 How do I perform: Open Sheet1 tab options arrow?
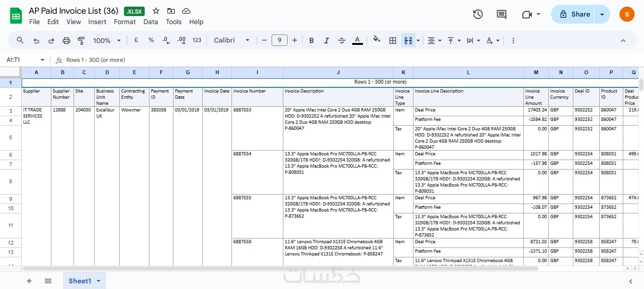tap(99, 281)
